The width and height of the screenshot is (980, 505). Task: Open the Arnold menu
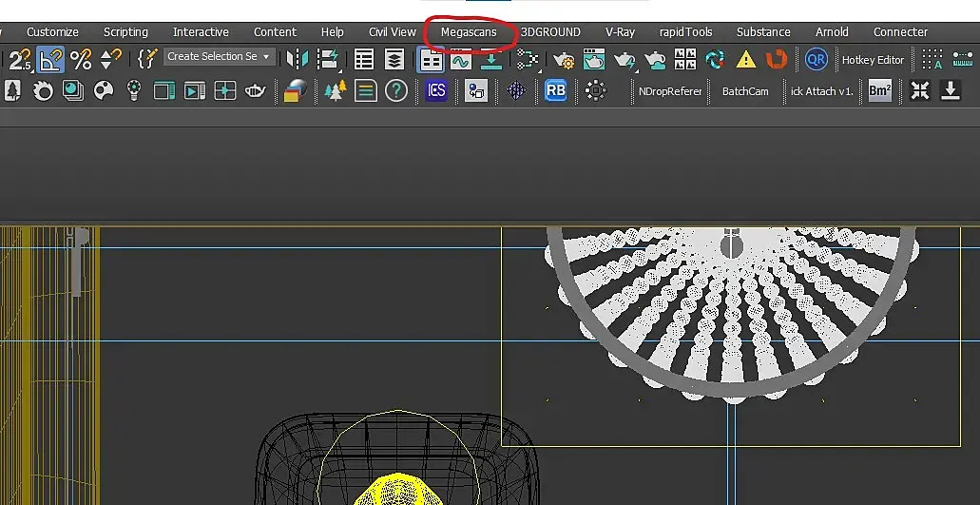[x=832, y=32]
